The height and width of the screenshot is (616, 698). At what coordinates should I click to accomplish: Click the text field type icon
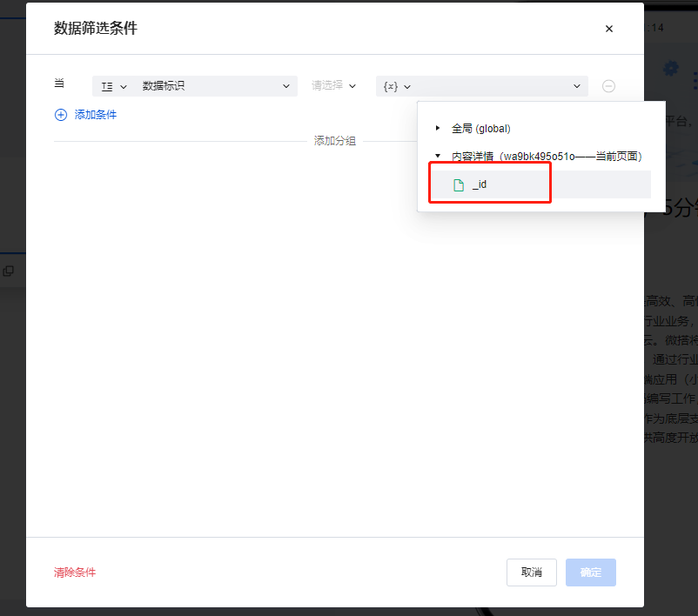click(x=107, y=86)
